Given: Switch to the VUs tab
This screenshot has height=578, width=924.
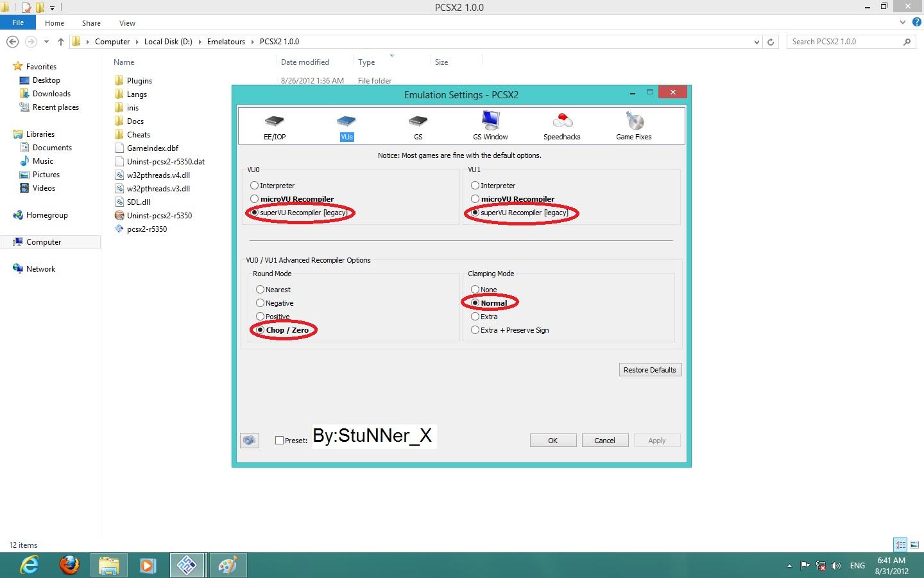Looking at the screenshot, I should 346,127.
